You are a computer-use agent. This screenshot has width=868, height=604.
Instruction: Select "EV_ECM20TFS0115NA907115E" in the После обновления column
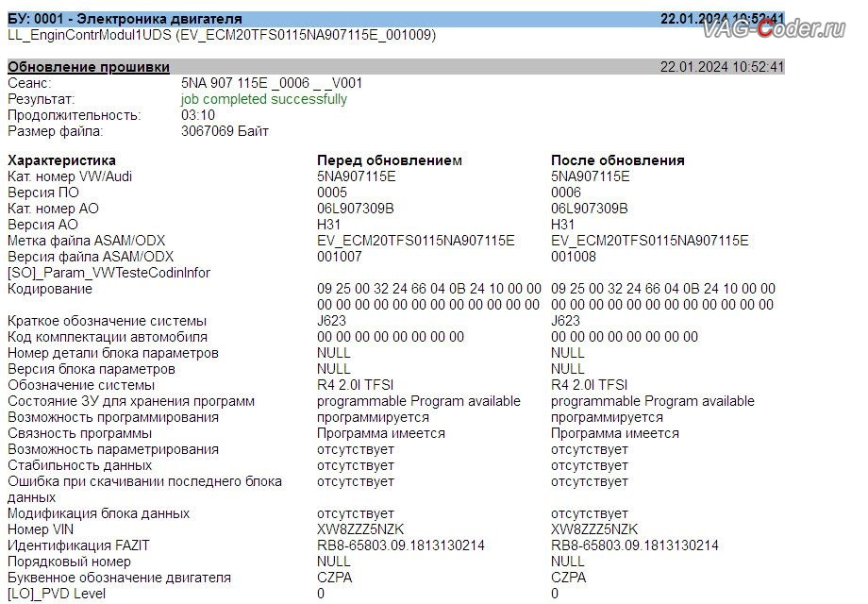point(649,241)
